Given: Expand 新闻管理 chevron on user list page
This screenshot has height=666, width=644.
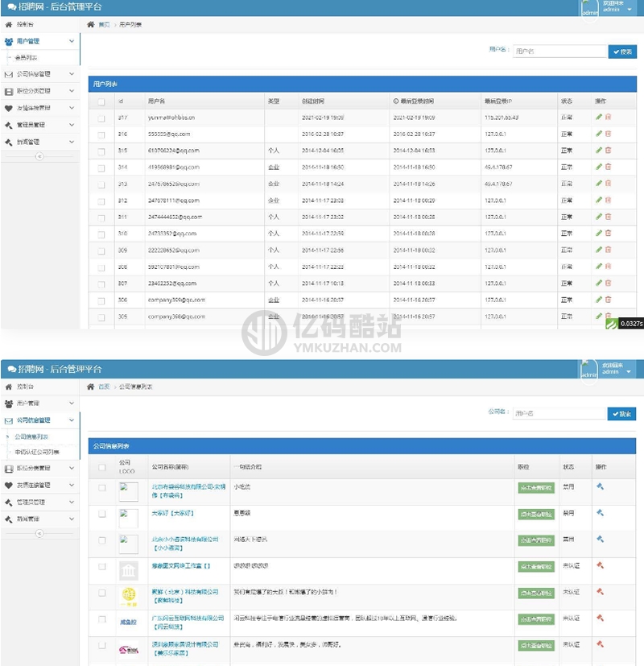Looking at the screenshot, I should point(72,142).
